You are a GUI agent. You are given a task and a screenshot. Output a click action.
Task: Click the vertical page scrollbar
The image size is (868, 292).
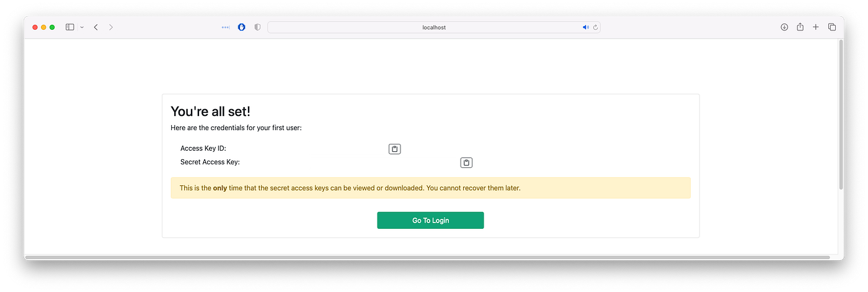pos(841,115)
